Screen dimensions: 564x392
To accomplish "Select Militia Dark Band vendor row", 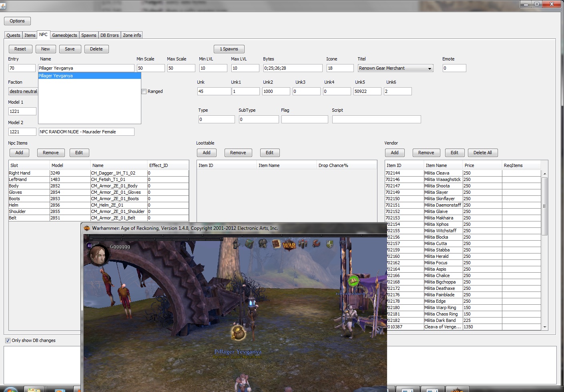I will pos(463,320).
